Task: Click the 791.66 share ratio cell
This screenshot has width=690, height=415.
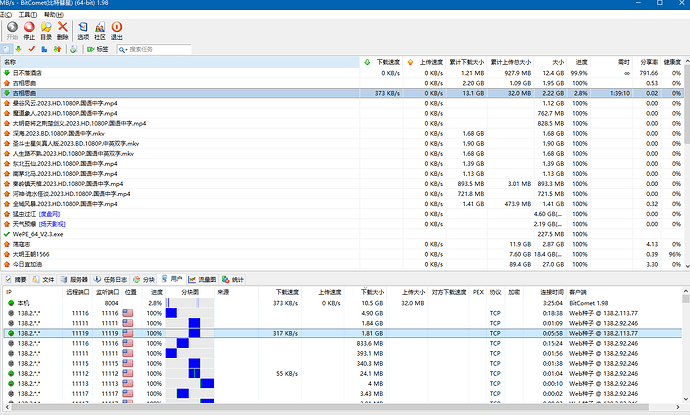Action: 649,73
